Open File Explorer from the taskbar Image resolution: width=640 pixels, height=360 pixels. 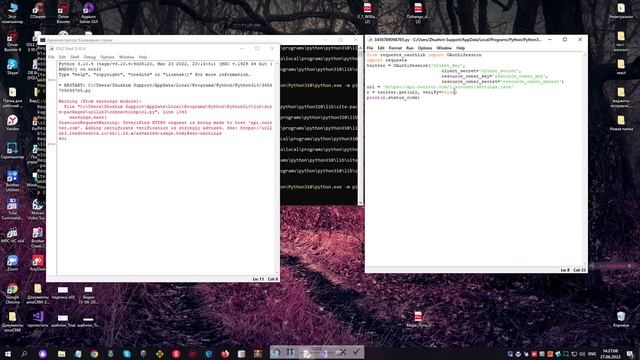tap(61, 353)
